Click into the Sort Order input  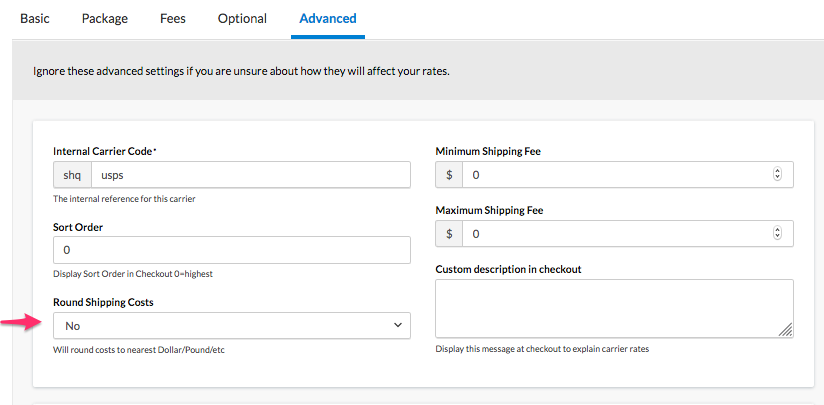pos(232,250)
